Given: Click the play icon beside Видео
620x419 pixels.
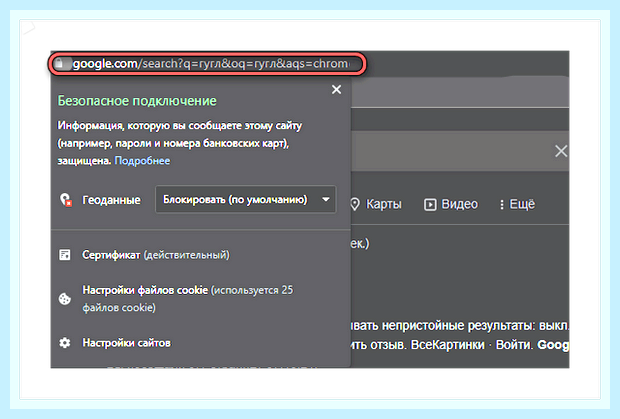Looking at the screenshot, I should (x=430, y=204).
